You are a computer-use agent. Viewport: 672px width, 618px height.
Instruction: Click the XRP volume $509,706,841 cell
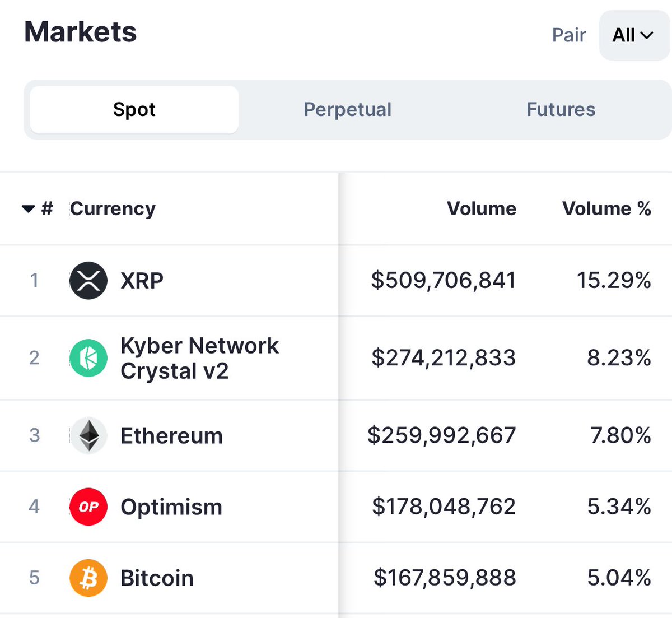click(x=444, y=280)
